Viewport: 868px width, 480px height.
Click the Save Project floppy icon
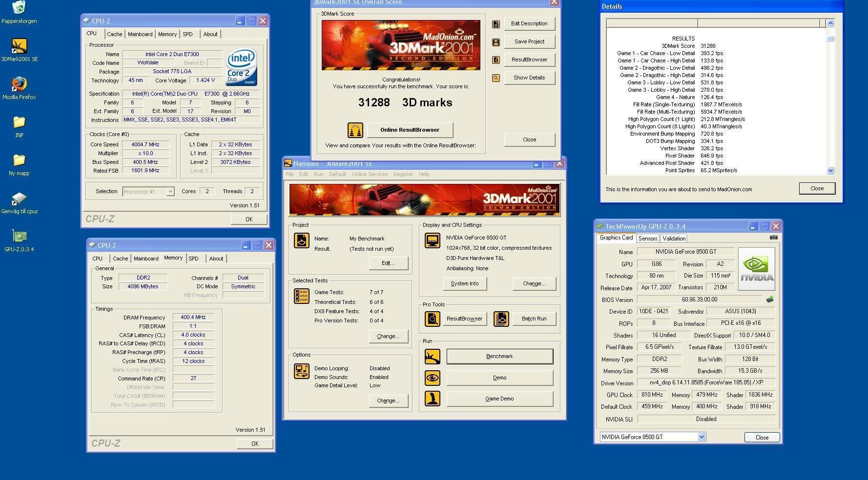tap(496, 42)
